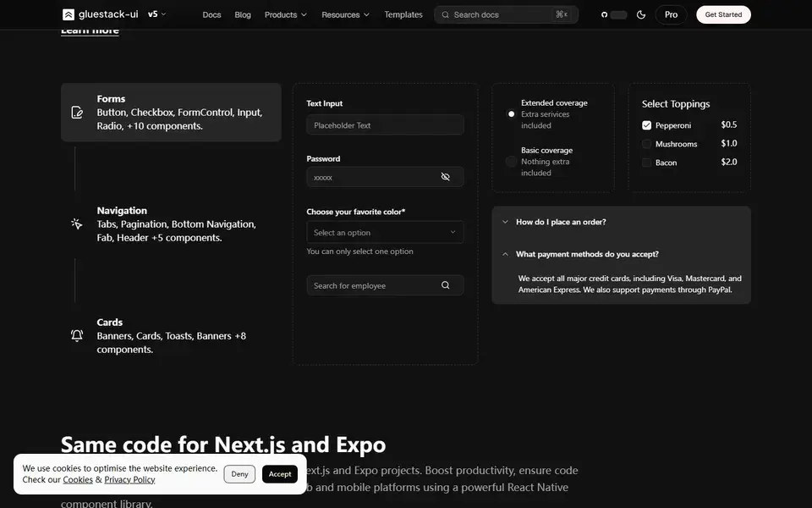The height and width of the screenshot is (508, 812).
Task: Check the Mushrooms checkbox
Action: [x=646, y=144]
